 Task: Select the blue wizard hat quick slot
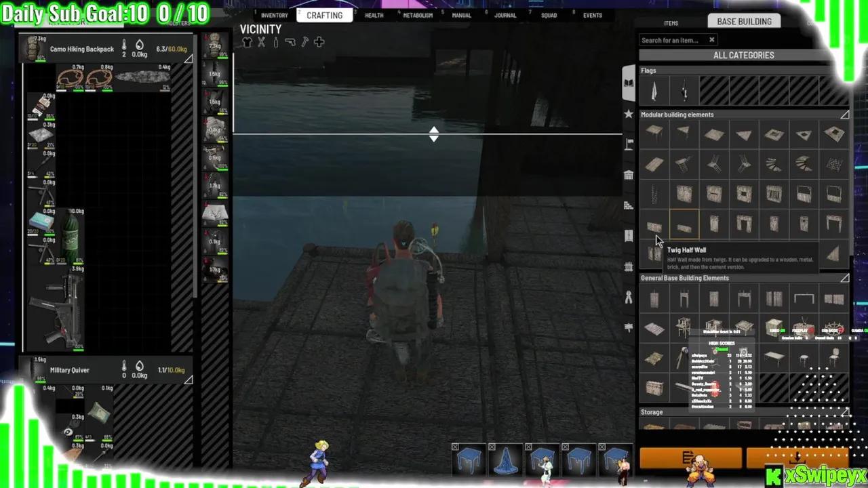pos(505,460)
